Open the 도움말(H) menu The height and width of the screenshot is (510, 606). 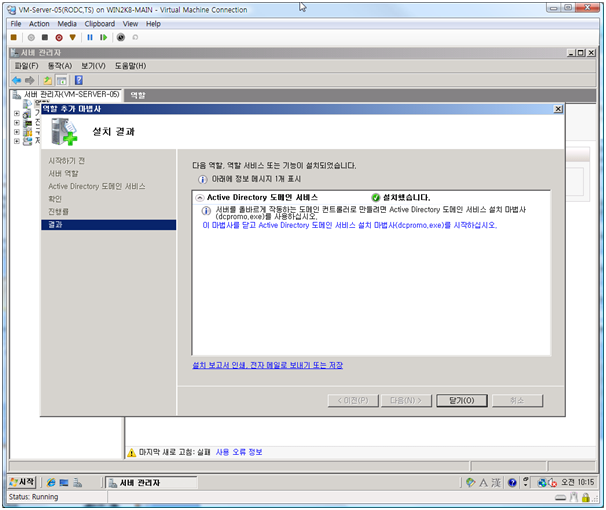click(130, 66)
